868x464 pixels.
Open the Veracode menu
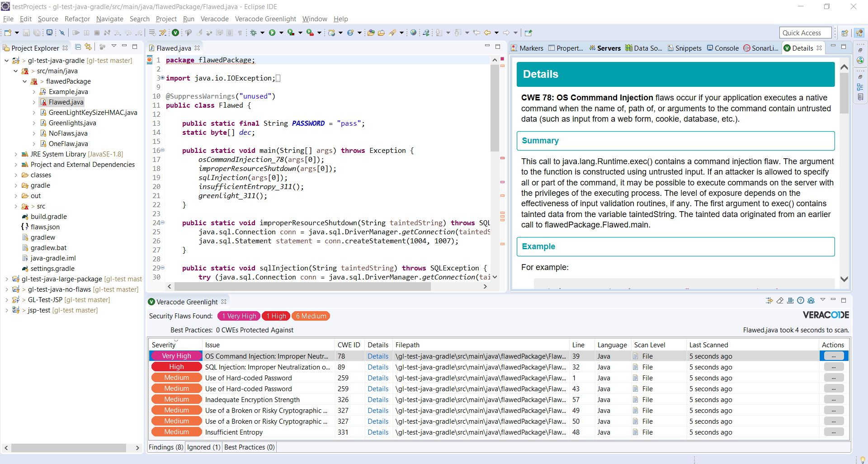pyautogui.click(x=214, y=19)
